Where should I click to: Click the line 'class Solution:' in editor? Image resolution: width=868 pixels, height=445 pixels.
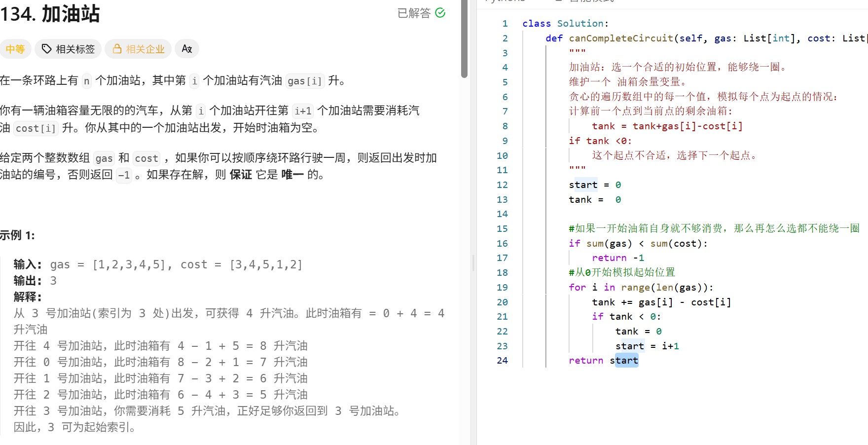point(566,24)
